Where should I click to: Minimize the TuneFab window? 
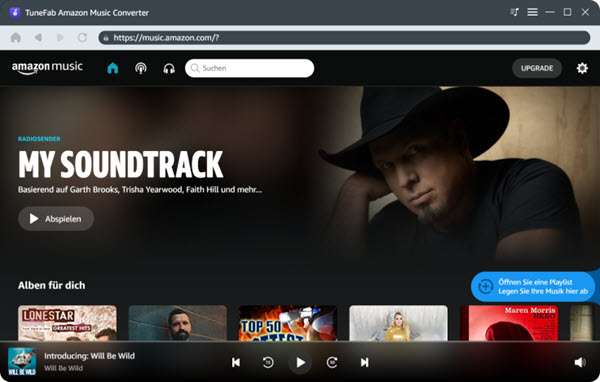550,12
